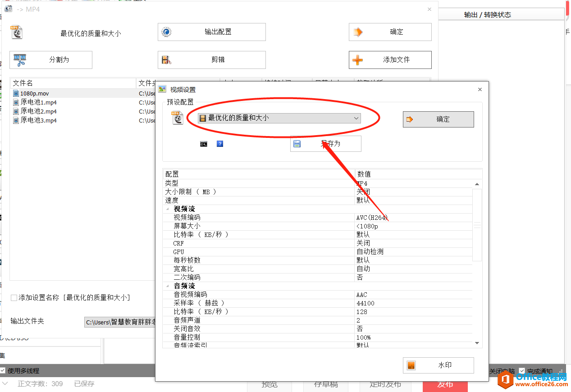The image size is (571, 392).
Task: Select the 采样率 ( 赫兹 ) row
Action: pyautogui.click(x=318, y=303)
